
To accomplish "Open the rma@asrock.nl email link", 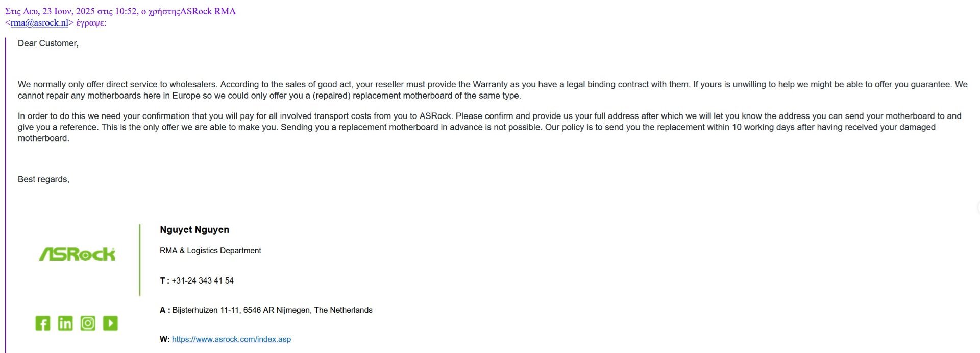I will [x=39, y=23].
